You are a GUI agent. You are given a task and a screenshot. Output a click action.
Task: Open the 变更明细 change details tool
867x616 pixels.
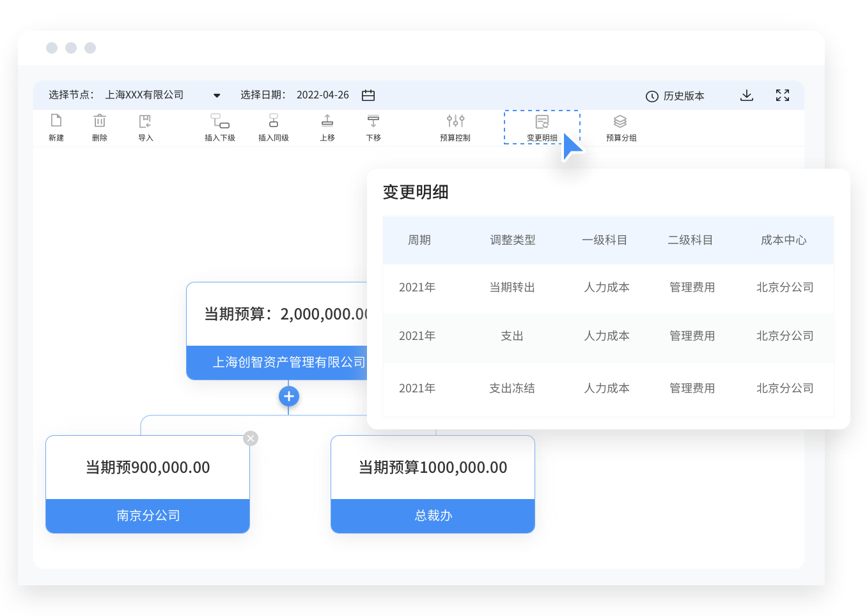pos(542,123)
